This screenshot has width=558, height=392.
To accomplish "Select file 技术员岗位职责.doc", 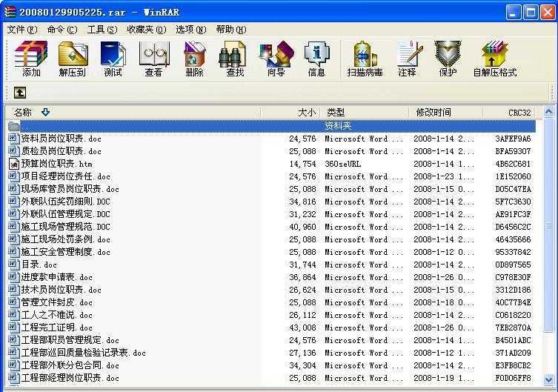I will coord(62,290).
